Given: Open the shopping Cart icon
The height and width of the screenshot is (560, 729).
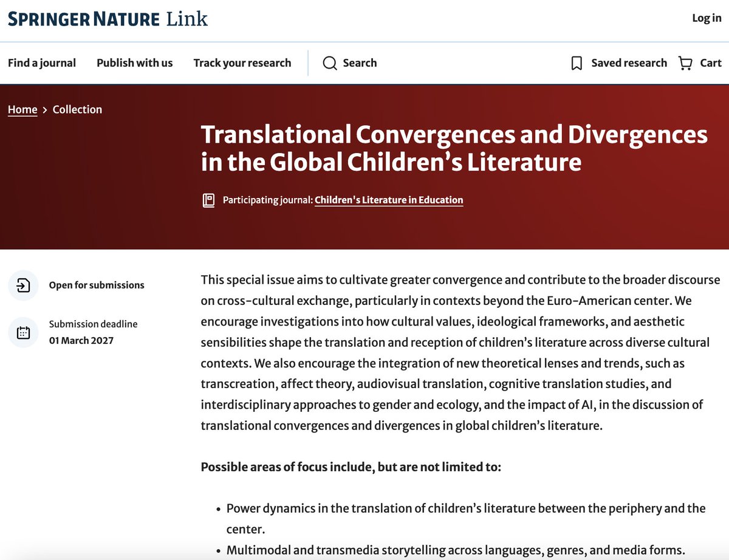Looking at the screenshot, I should pos(685,63).
